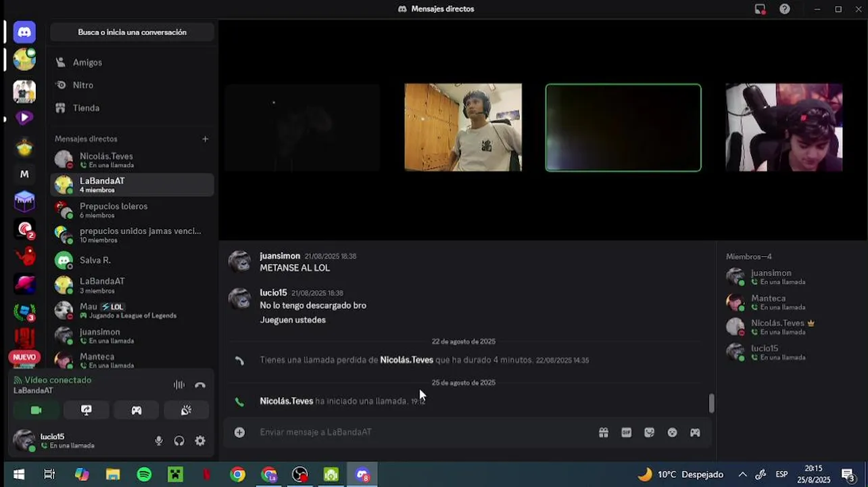The height and width of the screenshot is (487, 868).
Task: Click juansimon username on METANSE AL LOL message
Action: click(x=280, y=256)
